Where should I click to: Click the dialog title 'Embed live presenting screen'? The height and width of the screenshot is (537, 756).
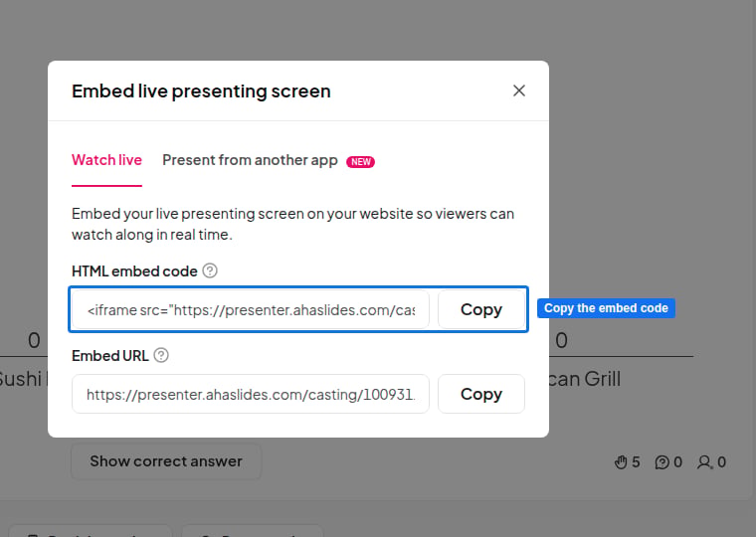201,91
